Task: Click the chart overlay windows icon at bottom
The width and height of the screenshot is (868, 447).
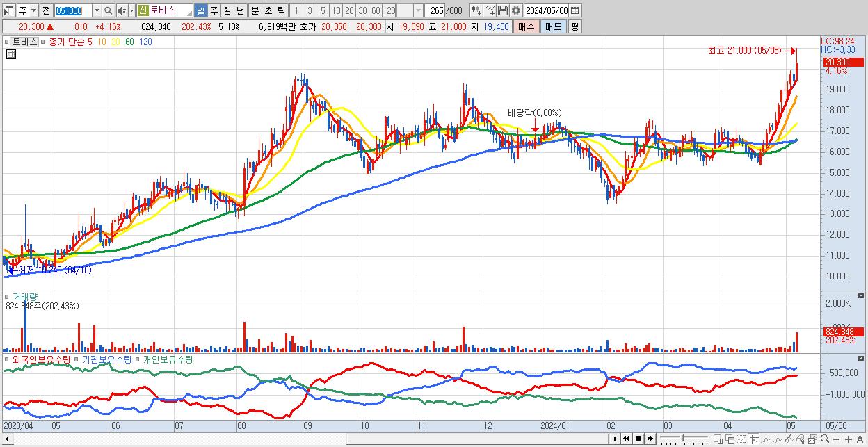Action: pyautogui.click(x=730, y=439)
